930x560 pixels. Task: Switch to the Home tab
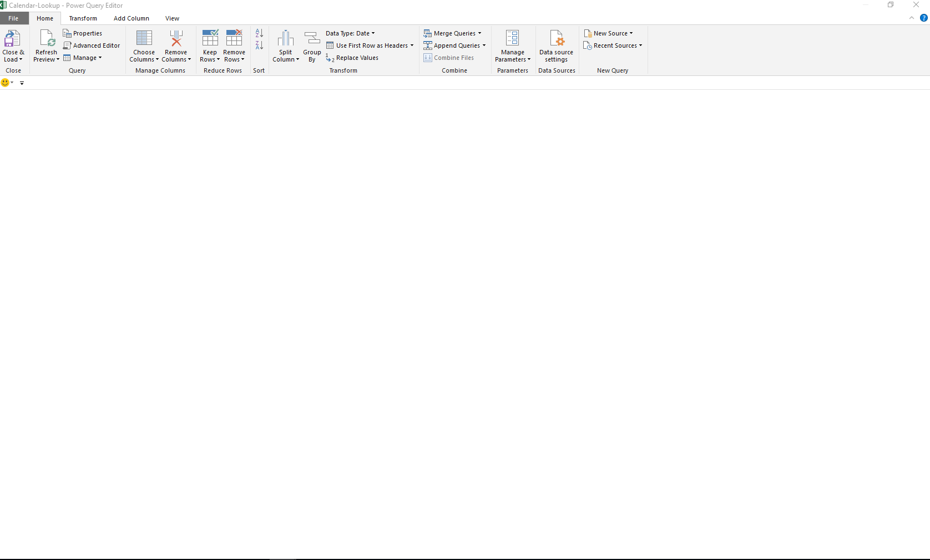point(45,18)
